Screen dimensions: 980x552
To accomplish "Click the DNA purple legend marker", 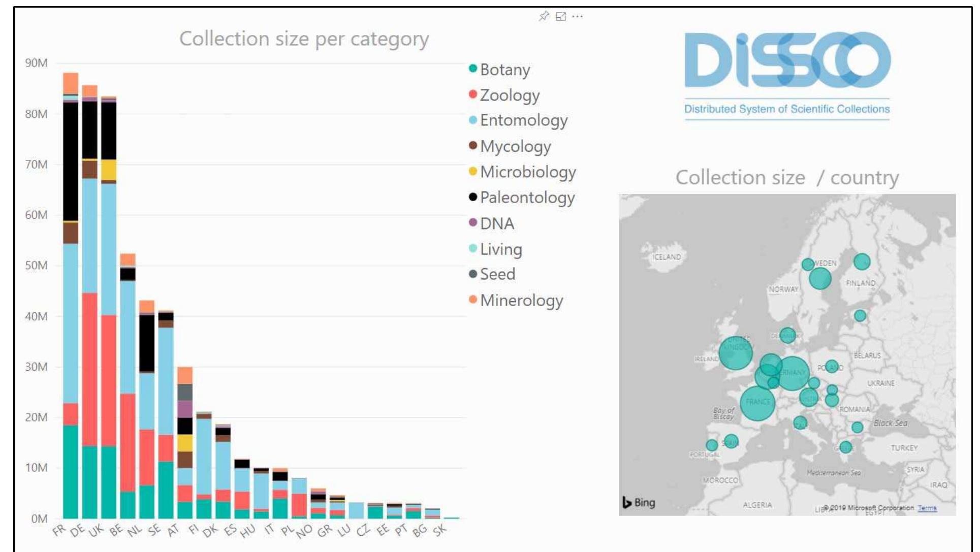I will [474, 223].
